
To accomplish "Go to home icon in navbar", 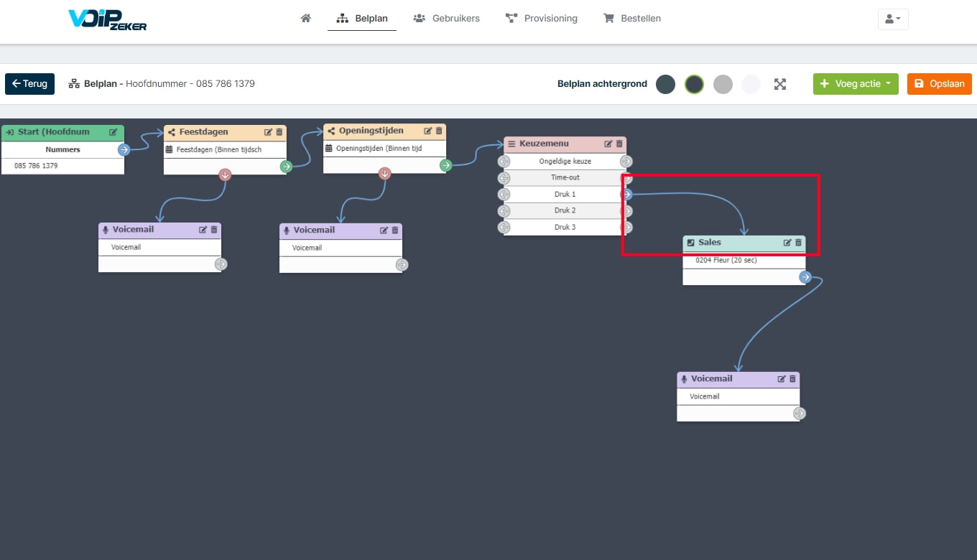I will pos(306,18).
